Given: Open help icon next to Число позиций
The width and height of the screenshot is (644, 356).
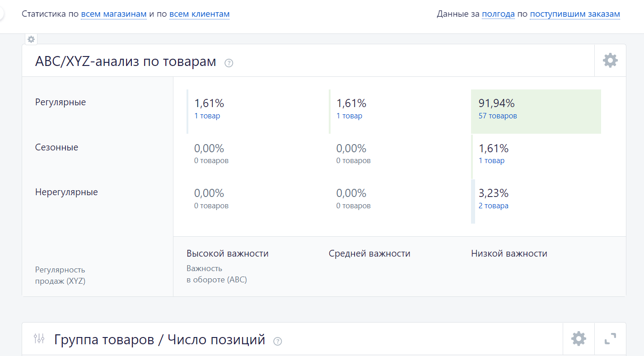Looking at the screenshot, I should pos(278,342).
